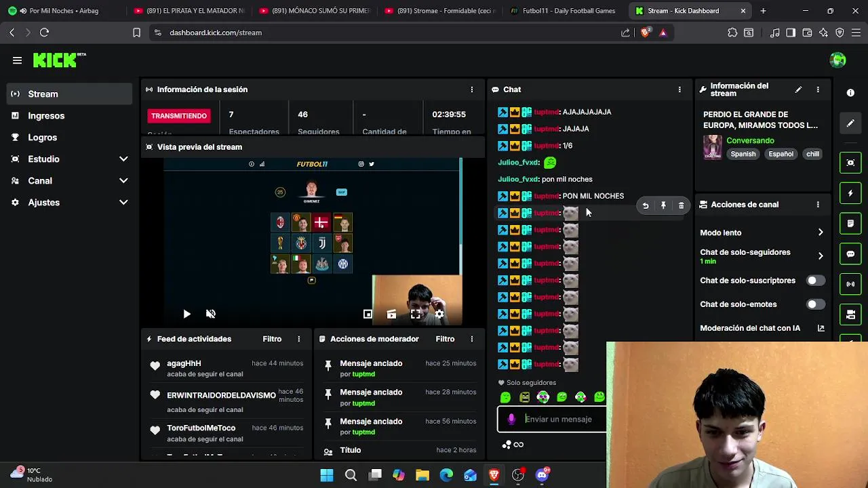
Task: Open Feed de actividades three-dot menu
Action: pos(298,339)
